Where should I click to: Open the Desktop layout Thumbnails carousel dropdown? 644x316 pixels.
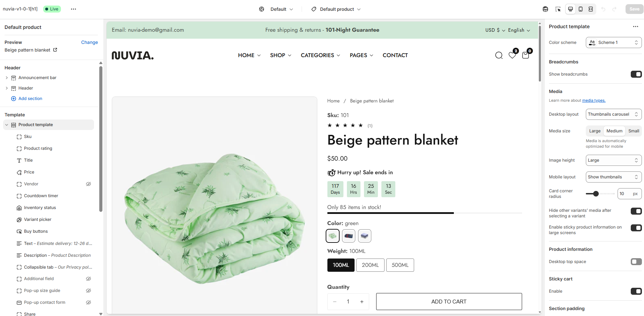pos(614,114)
